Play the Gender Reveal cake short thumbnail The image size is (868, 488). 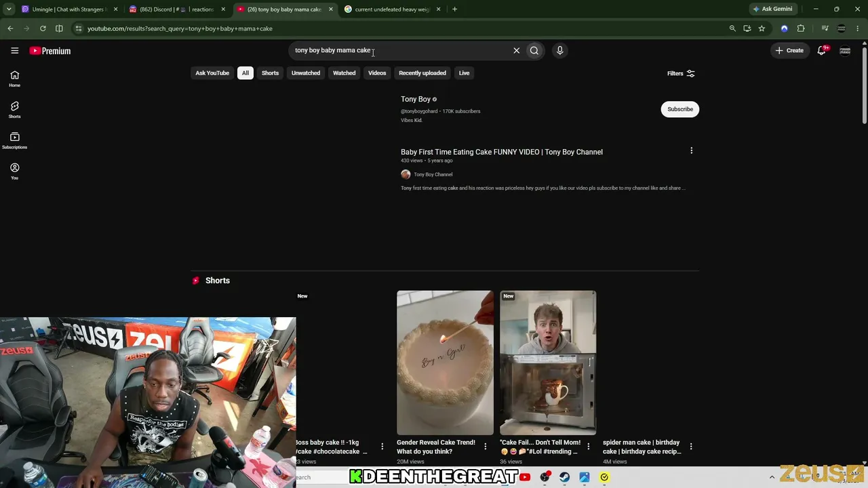tap(445, 363)
